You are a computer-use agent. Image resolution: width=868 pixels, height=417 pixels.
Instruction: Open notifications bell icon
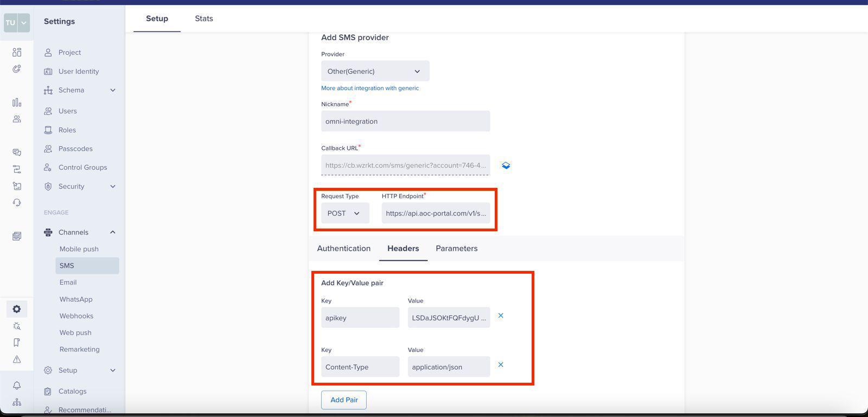(x=17, y=385)
